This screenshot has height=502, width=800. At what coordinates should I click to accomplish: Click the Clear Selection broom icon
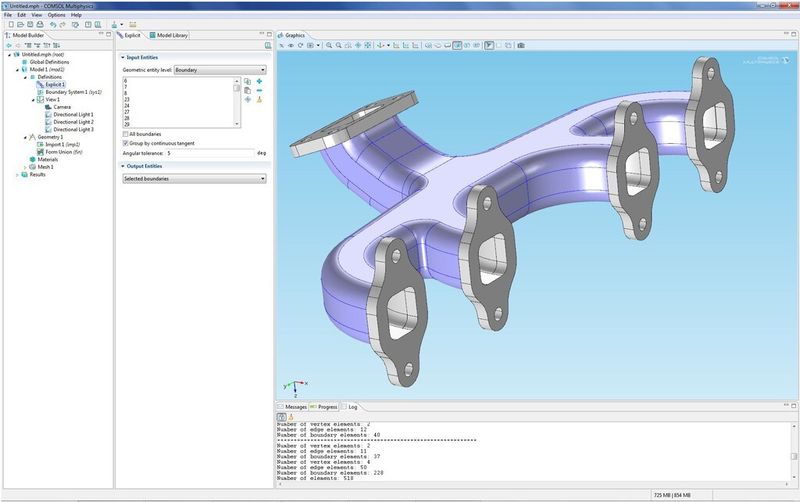(x=259, y=99)
